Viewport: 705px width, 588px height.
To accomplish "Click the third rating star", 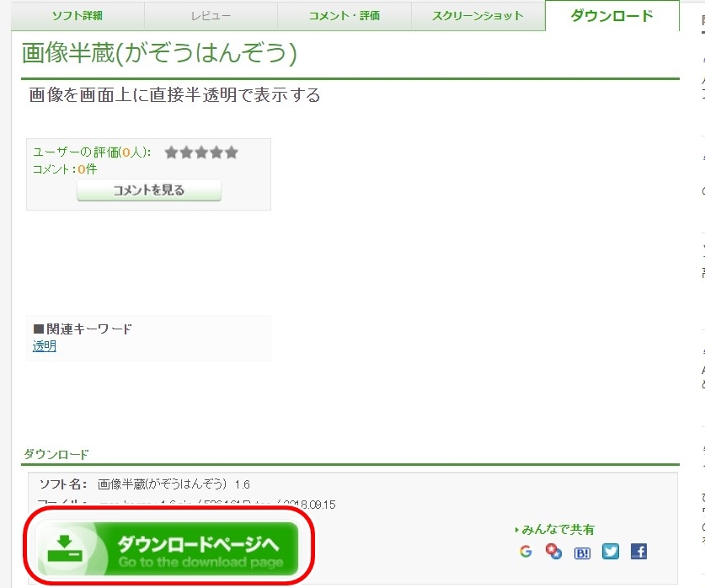I will 201,152.
